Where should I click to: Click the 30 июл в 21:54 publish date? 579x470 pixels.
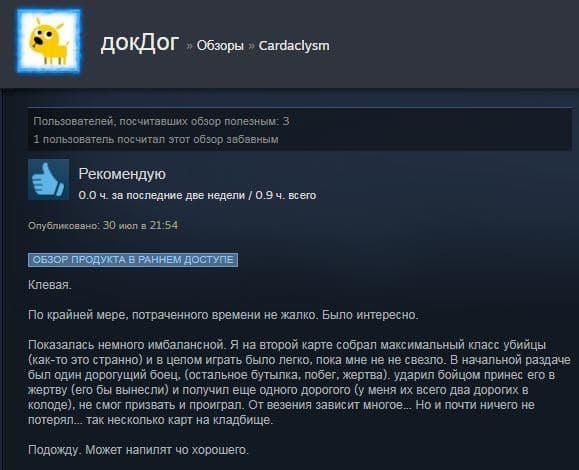pyautogui.click(x=140, y=225)
